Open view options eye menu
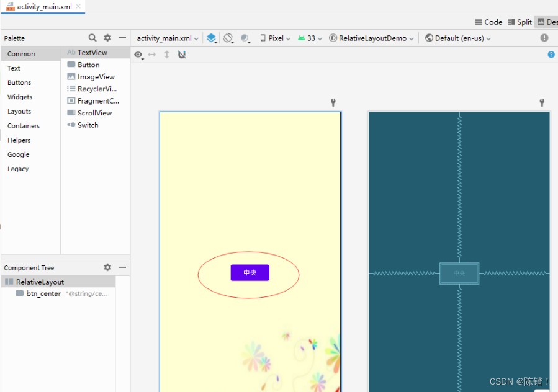Screen dimensions: 558x392 tap(138, 55)
